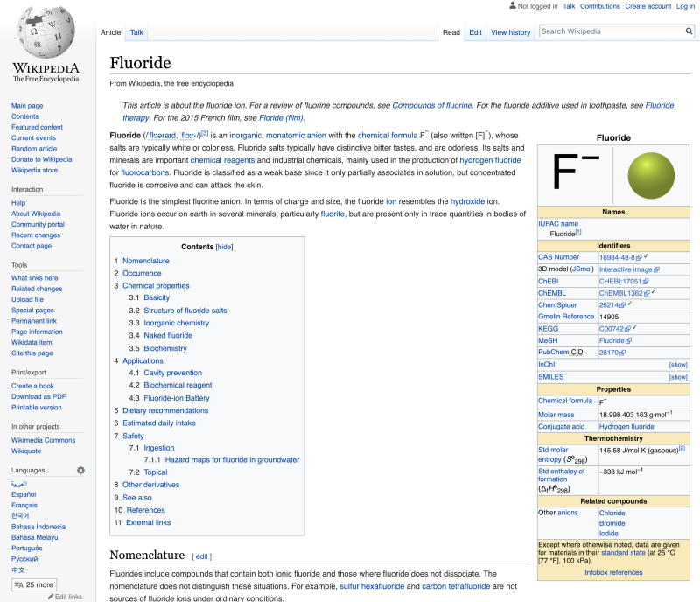
Task: Jump to 4.1 Cavity prevention section
Action: [x=172, y=373]
